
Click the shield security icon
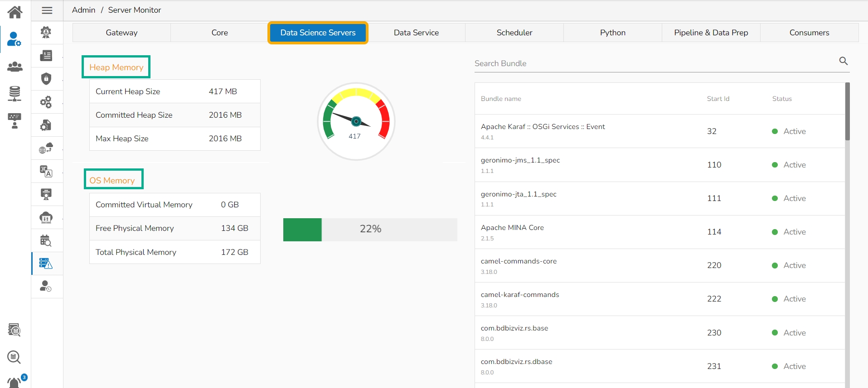[x=46, y=79]
